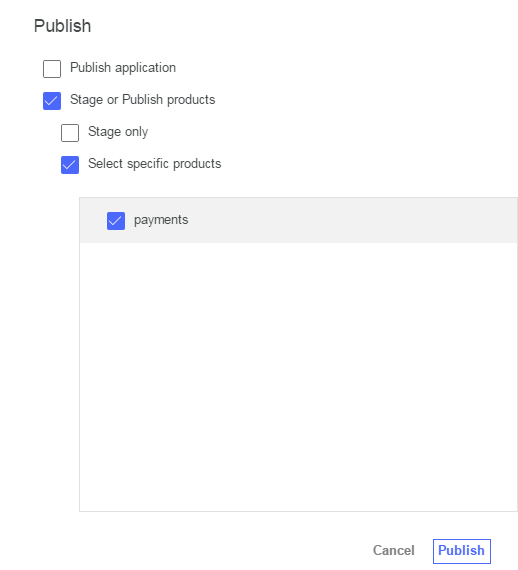Include the application in this publish
This screenshot has width=518, height=570.
[52, 69]
